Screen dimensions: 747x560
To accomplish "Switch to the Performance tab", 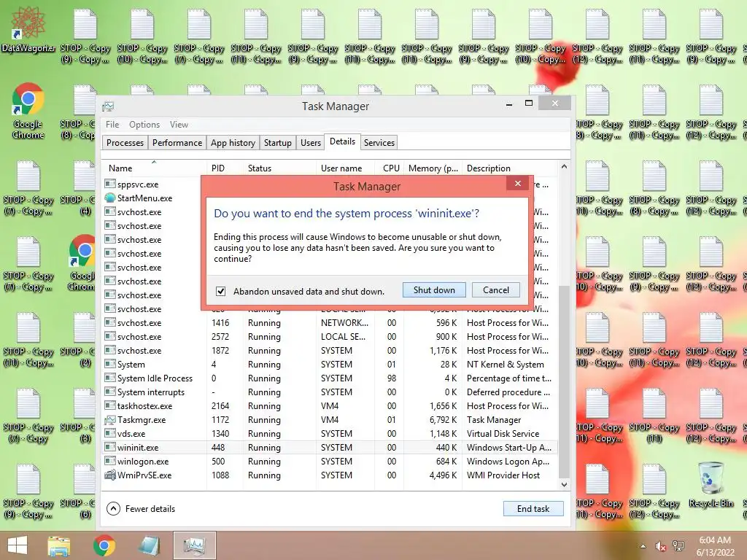I will [x=177, y=143].
